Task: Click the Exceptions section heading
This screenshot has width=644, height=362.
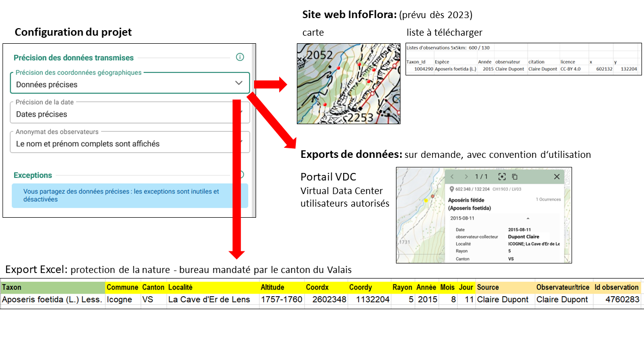Action: (33, 175)
